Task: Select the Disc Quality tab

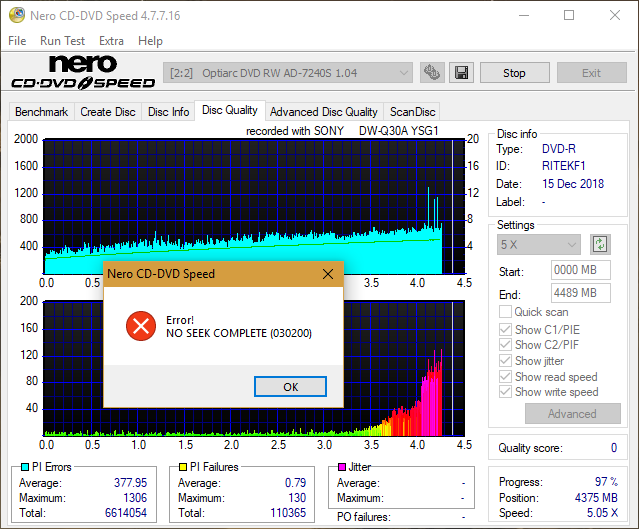Action: pyautogui.click(x=230, y=110)
